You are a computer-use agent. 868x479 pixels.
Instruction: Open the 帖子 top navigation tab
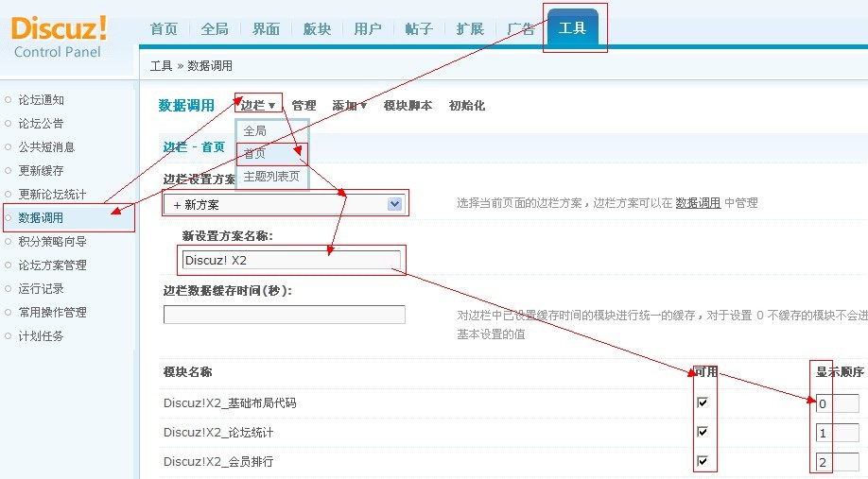point(419,28)
